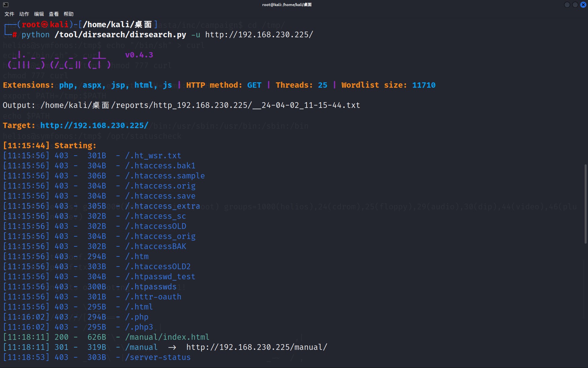Click the terminal vertical scrollbar

coord(586,204)
